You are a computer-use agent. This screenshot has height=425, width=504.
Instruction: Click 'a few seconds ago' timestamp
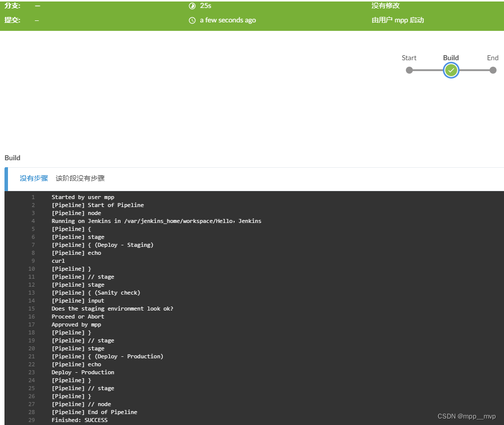(x=228, y=20)
